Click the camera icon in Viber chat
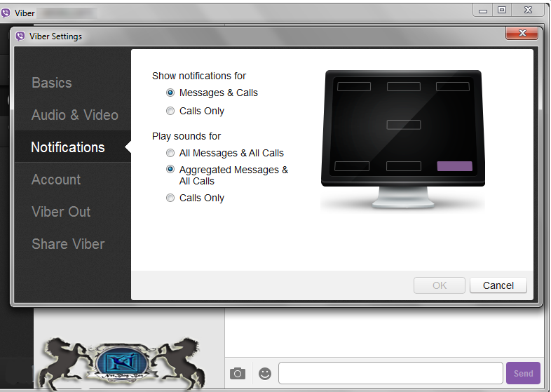 [238, 373]
